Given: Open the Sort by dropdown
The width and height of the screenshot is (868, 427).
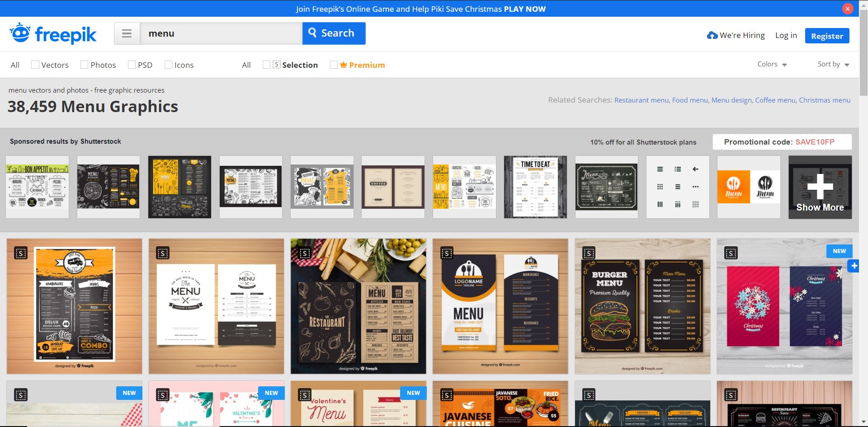Looking at the screenshot, I should pyautogui.click(x=833, y=64).
